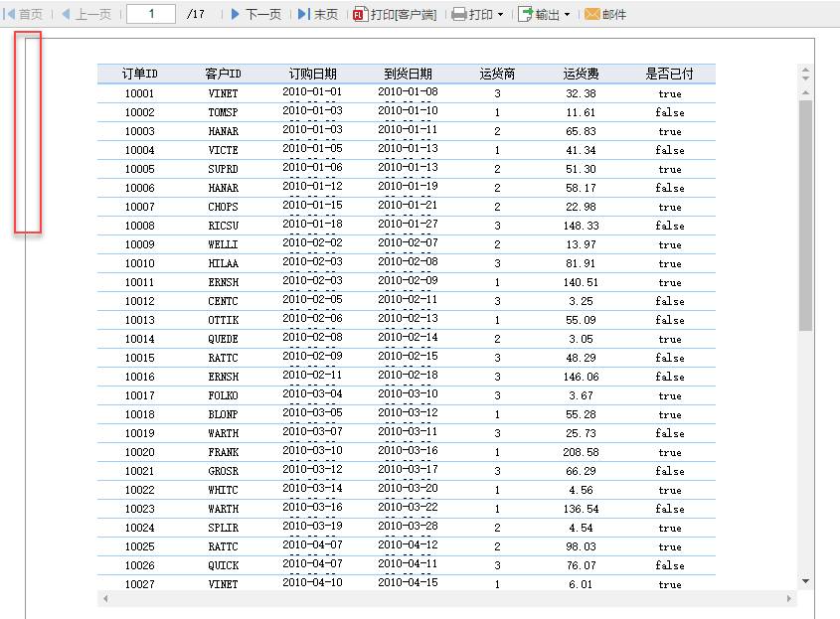This screenshot has height=619, width=840.
Task: Select order date 2010-02-02
Action: [312, 242]
